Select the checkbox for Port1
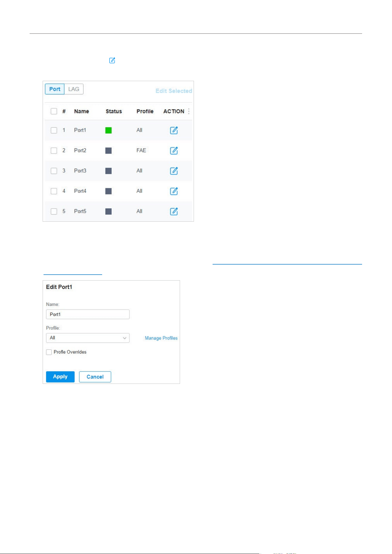 click(x=54, y=130)
